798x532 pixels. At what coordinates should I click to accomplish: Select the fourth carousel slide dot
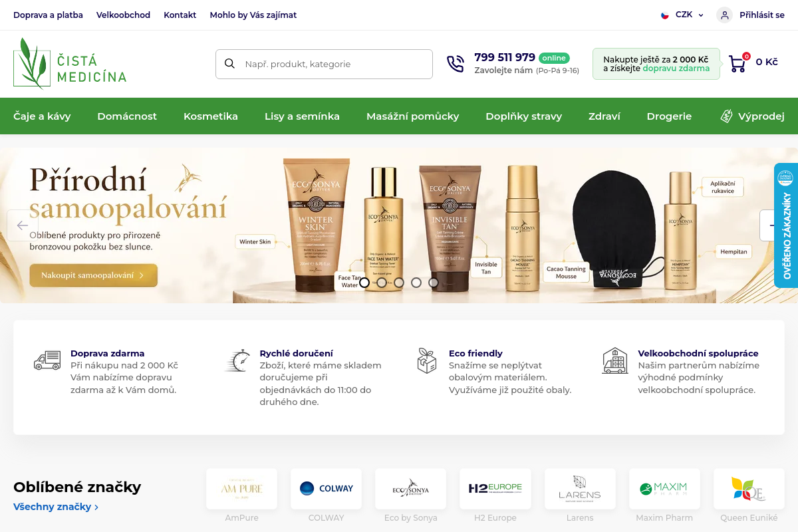click(x=416, y=283)
